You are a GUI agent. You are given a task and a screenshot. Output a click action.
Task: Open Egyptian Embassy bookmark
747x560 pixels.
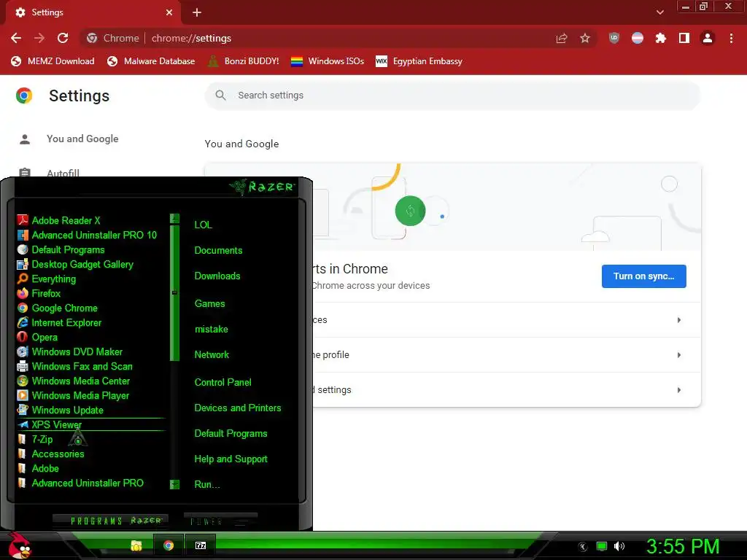pos(419,61)
